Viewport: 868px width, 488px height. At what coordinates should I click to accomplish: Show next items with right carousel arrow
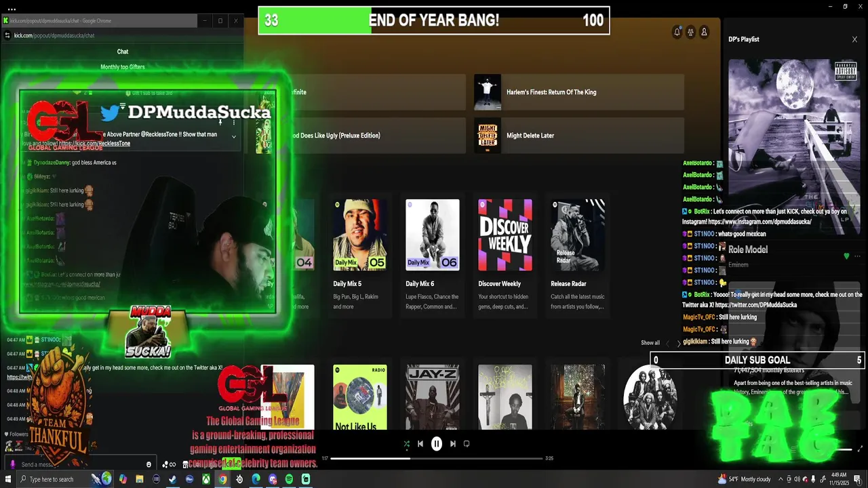(679, 344)
